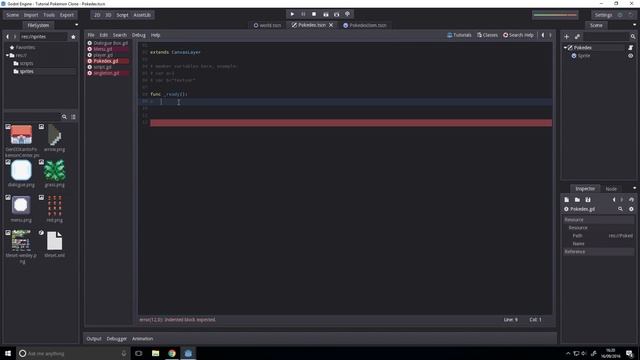Viewport: 640px width, 360px height.
Task: Switch to world.tscn scene tab
Action: pyautogui.click(x=267, y=25)
